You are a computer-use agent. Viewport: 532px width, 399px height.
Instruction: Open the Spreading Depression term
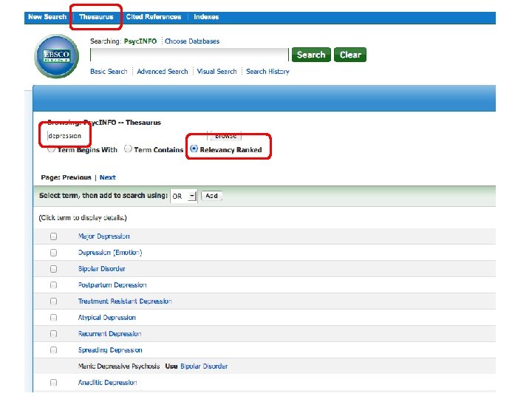click(110, 350)
